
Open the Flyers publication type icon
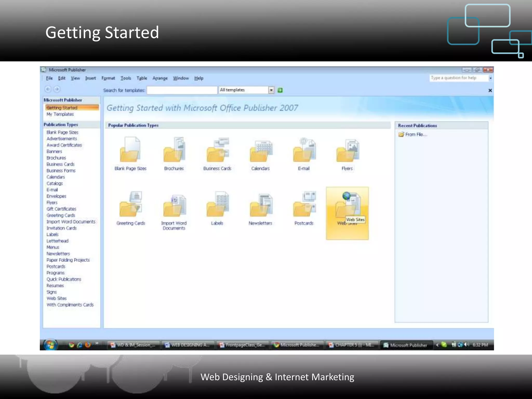[x=347, y=150]
